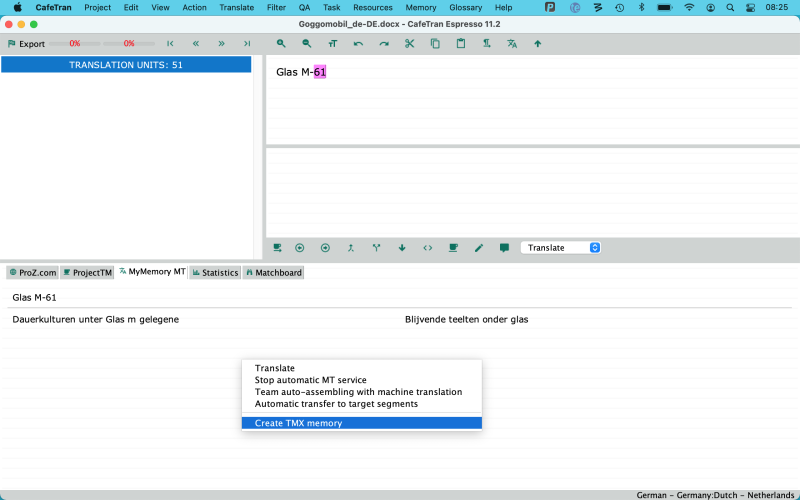Open the Filter menu

(276, 8)
